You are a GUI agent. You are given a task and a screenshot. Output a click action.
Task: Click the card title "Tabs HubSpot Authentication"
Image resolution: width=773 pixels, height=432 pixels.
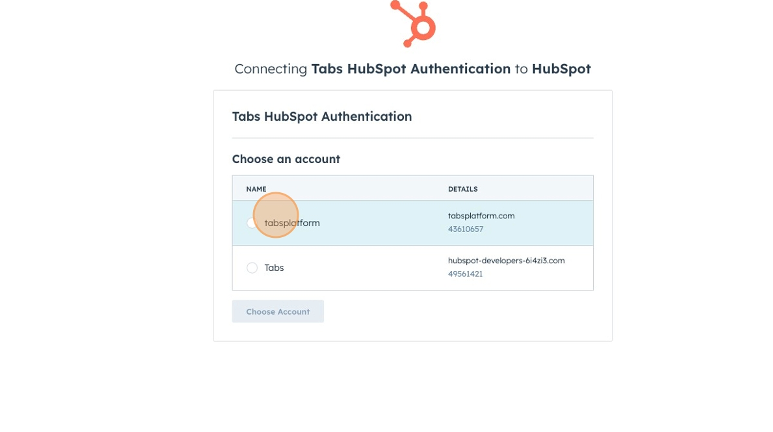click(321, 116)
